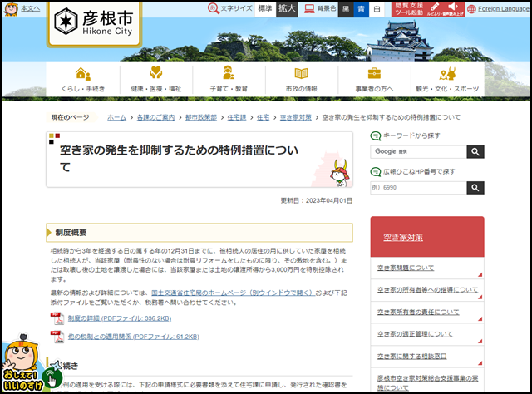
Task: Click the mascot icon beside 本文へ
Action: click(x=11, y=9)
